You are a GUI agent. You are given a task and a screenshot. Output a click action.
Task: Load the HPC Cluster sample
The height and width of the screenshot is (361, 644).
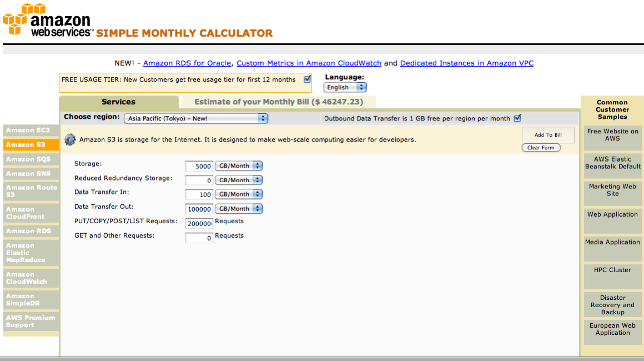612,277
